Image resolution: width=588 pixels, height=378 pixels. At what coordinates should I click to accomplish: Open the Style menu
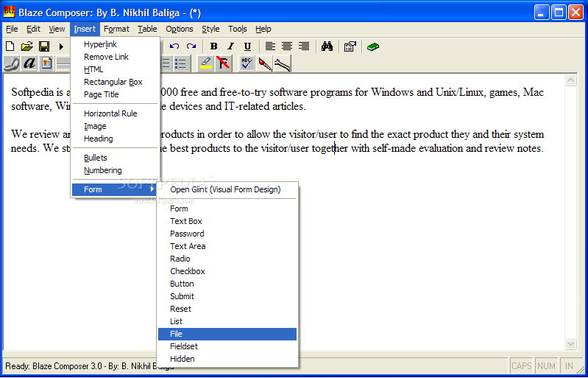coord(210,29)
